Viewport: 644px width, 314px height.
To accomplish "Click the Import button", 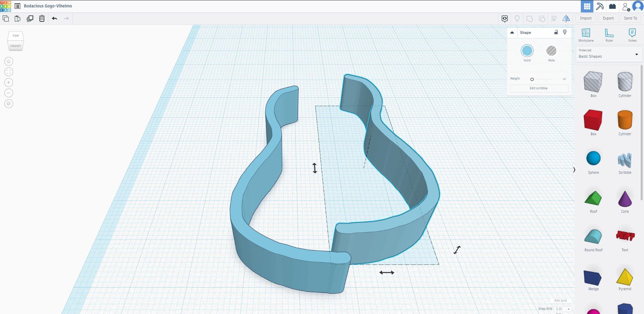I will (x=586, y=18).
